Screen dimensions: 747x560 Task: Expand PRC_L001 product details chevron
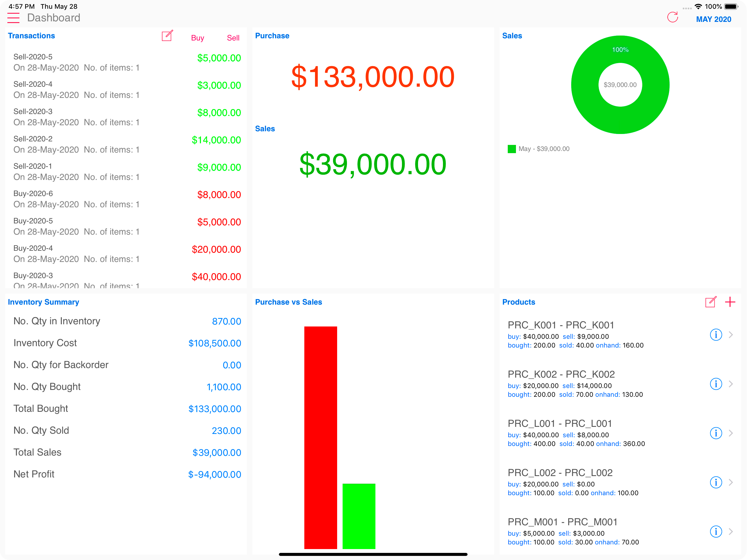(731, 433)
